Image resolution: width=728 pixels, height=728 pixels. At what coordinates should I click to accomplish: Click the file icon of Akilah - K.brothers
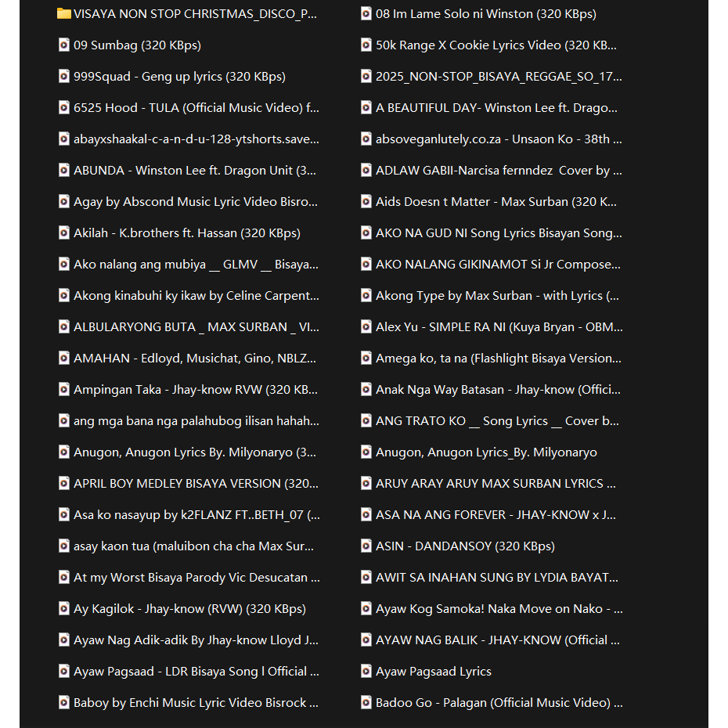64,233
